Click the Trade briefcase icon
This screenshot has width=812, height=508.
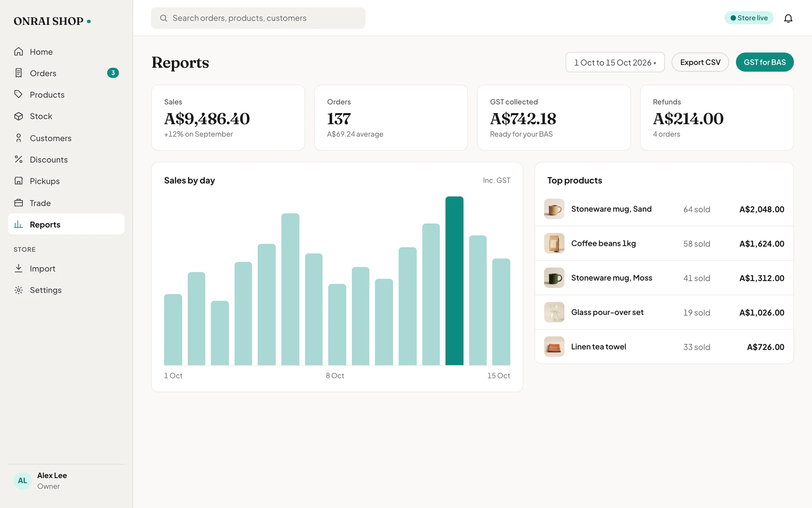[19, 203]
